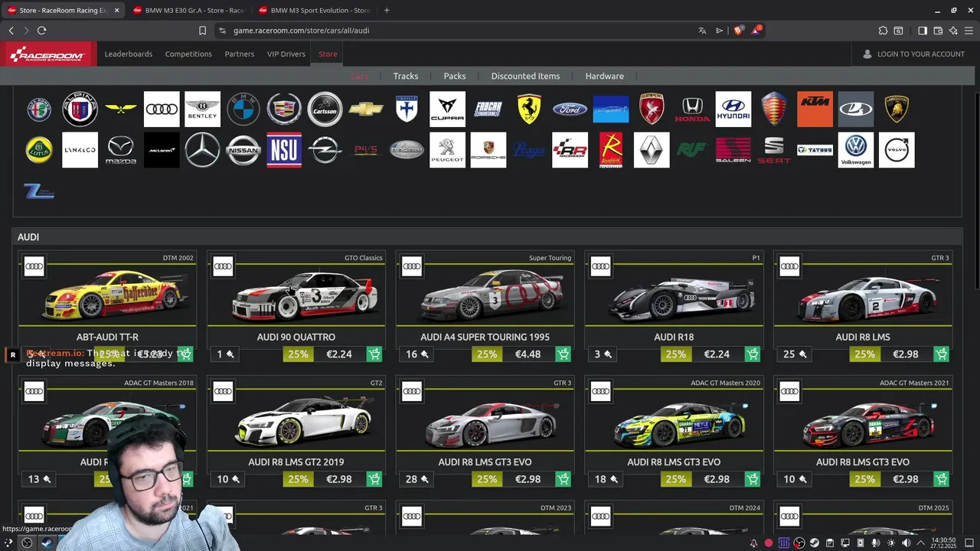Choose the Peugeot lion logo
The width and height of the screenshot is (980, 551).
[x=447, y=150]
